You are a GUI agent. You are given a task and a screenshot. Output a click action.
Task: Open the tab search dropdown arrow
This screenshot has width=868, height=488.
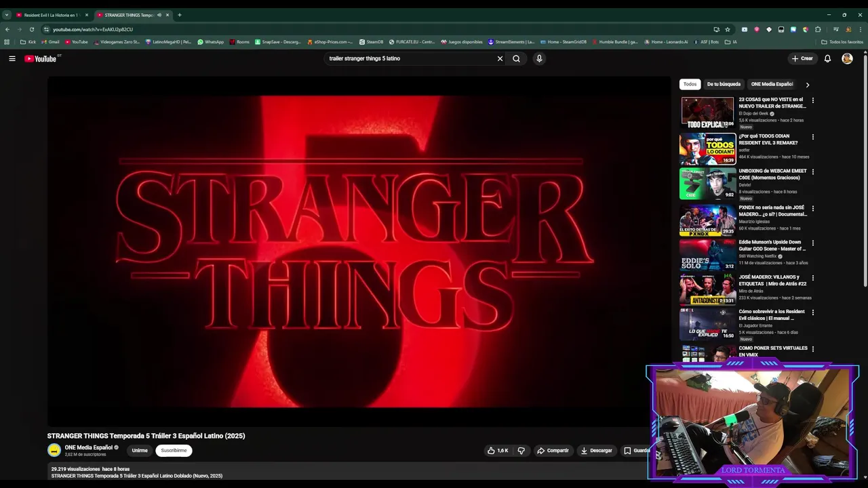pos(6,15)
